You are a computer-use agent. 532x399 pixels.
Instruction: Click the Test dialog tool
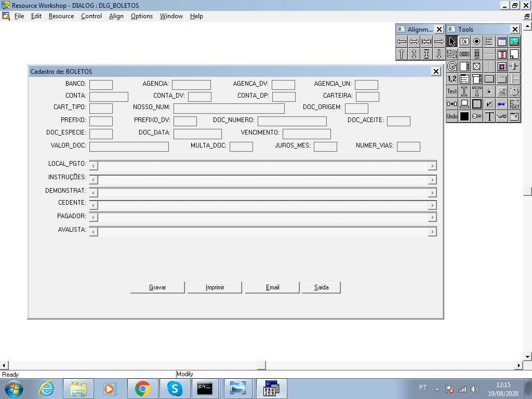452,91
